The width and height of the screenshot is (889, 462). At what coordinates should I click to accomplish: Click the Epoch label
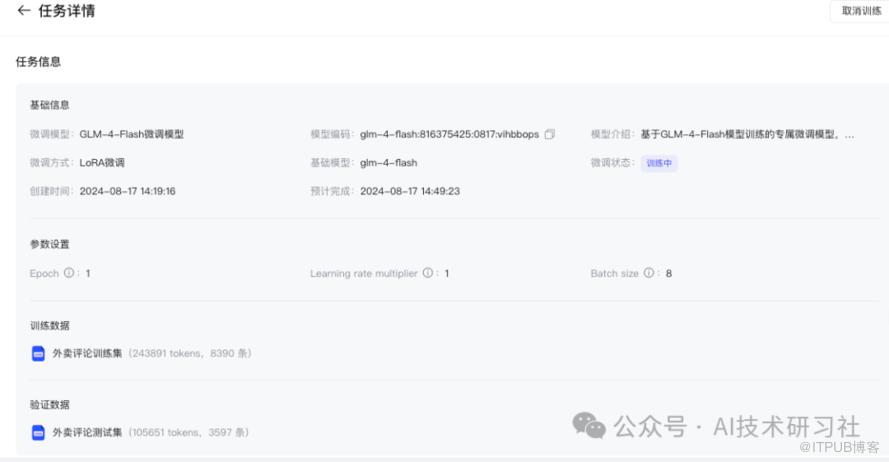pos(44,273)
